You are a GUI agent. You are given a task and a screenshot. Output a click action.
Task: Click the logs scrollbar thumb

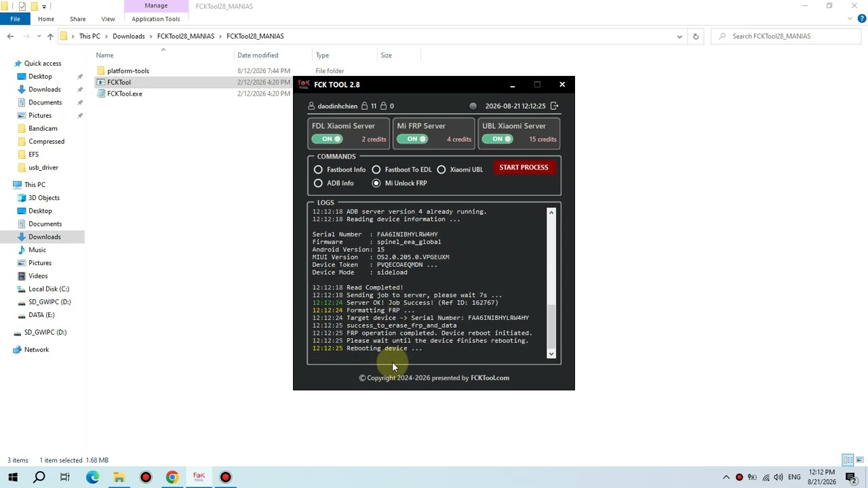point(551,327)
